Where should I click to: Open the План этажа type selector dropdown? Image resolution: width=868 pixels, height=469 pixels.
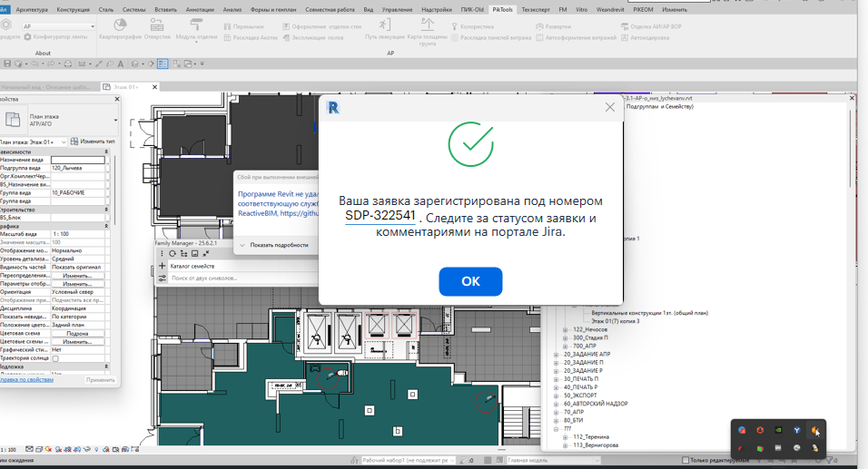(x=115, y=120)
